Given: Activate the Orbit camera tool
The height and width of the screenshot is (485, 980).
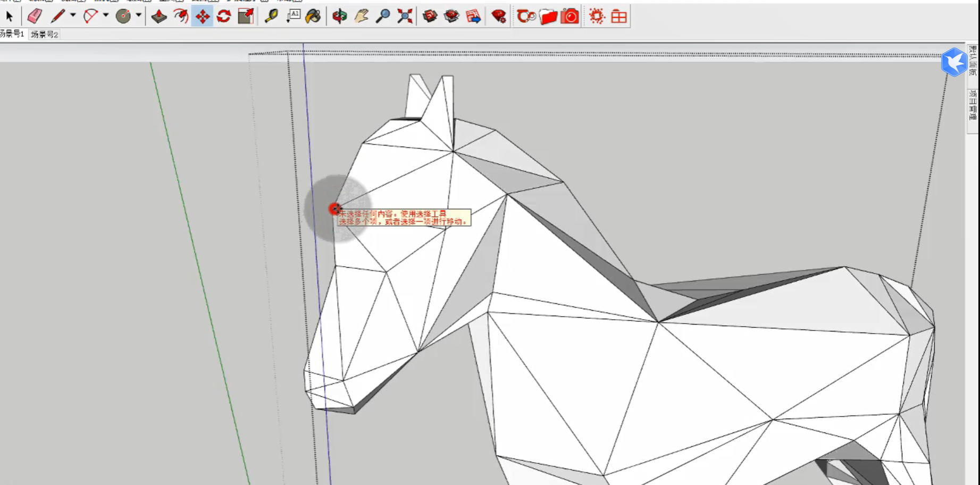Looking at the screenshot, I should click(339, 16).
